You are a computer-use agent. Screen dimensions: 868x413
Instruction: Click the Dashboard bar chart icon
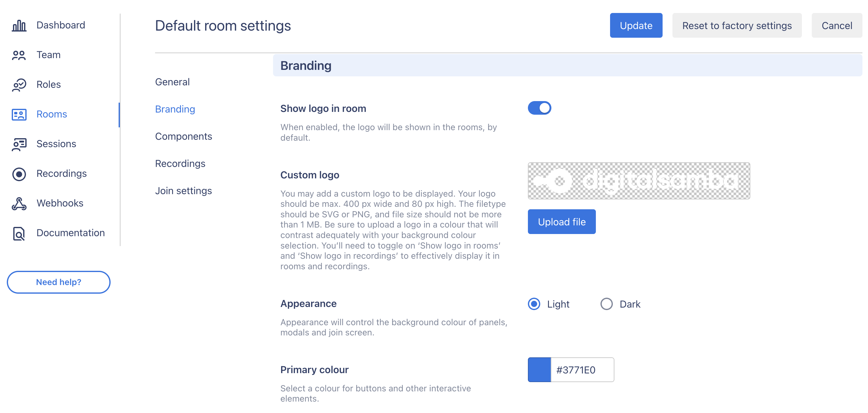(x=19, y=25)
